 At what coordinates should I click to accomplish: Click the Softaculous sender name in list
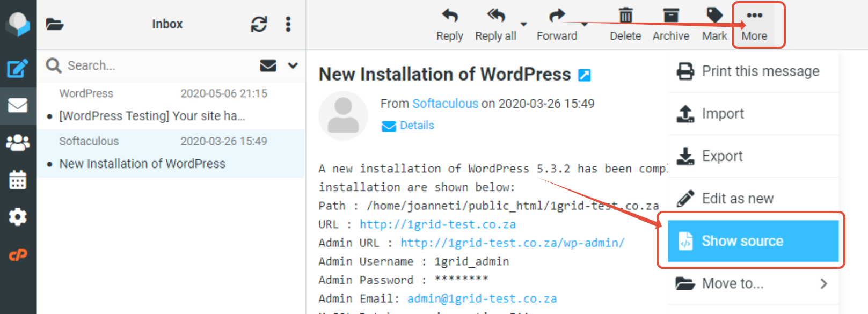point(89,141)
